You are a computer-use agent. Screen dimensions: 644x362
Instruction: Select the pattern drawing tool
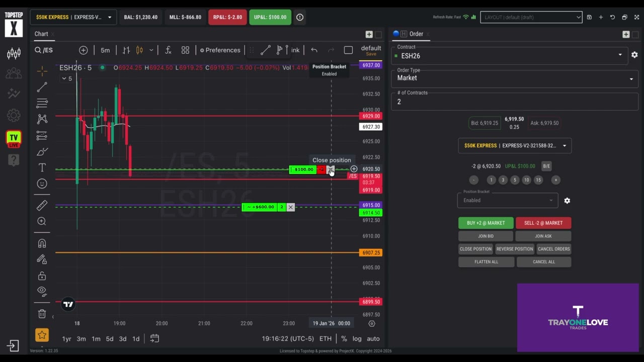42,119
